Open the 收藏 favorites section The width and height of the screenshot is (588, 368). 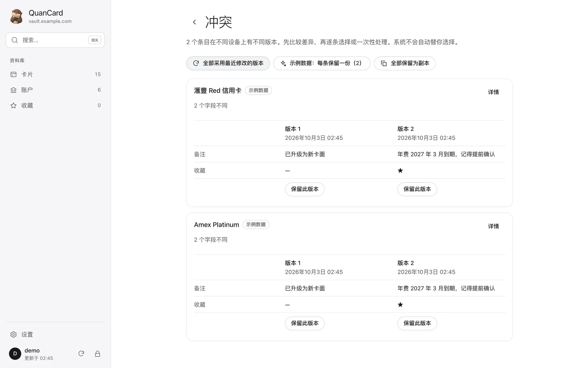click(55, 105)
